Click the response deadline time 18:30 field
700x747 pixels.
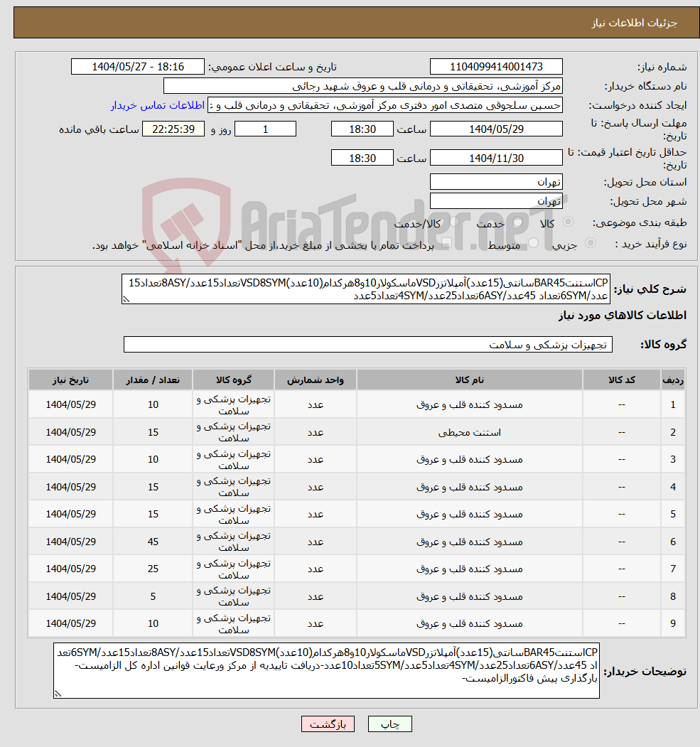click(362, 129)
